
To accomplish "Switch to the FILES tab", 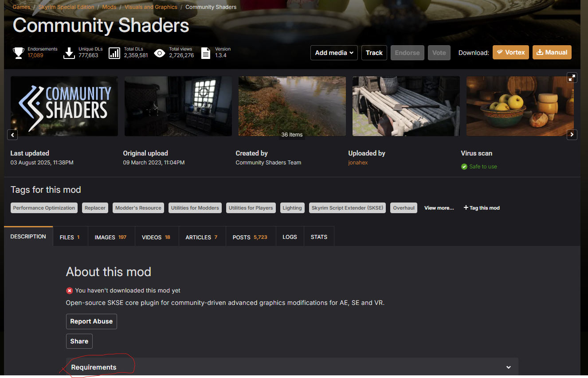I will [70, 237].
